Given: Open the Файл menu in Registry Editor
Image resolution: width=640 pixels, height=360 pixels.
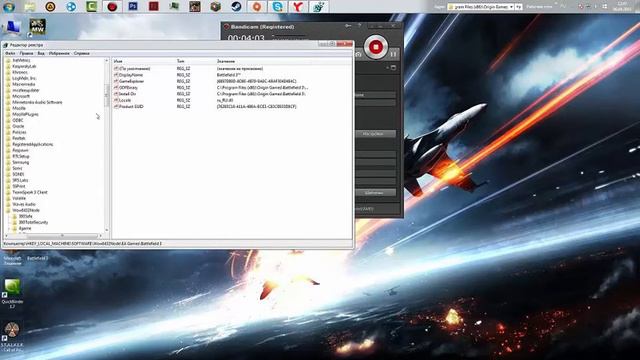Looking at the screenshot, I should point(10,53).
